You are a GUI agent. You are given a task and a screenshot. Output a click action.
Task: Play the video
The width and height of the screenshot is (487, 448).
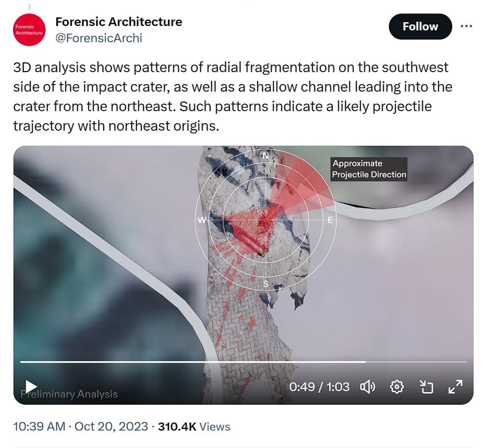(x=31, y=387)
